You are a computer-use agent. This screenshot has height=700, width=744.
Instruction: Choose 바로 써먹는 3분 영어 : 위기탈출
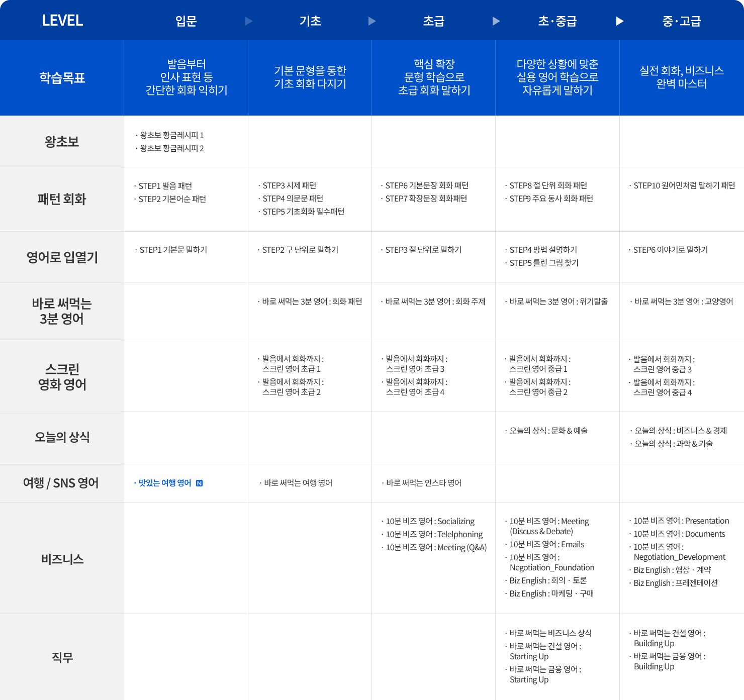[x=559, y=302]
